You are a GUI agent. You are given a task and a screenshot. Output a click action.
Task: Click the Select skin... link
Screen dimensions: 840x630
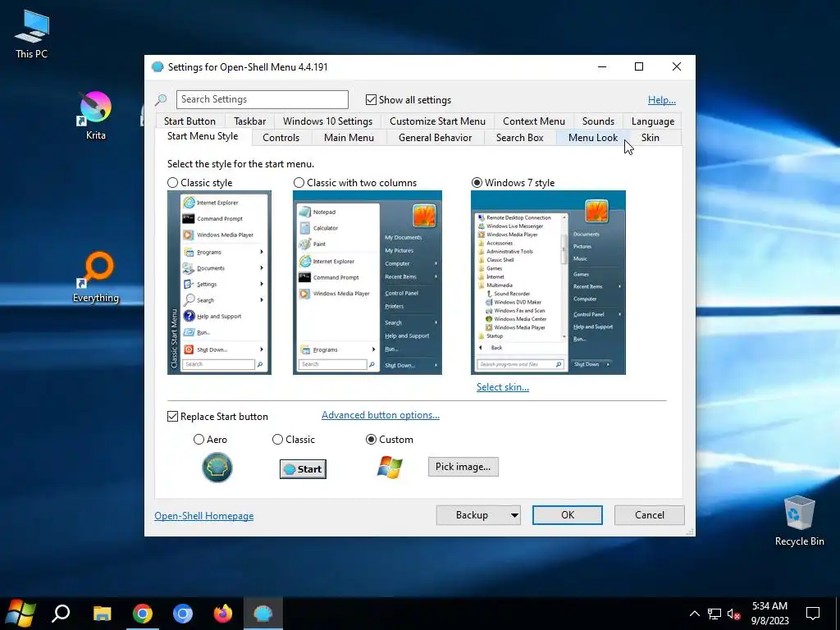tap(503, 387)
